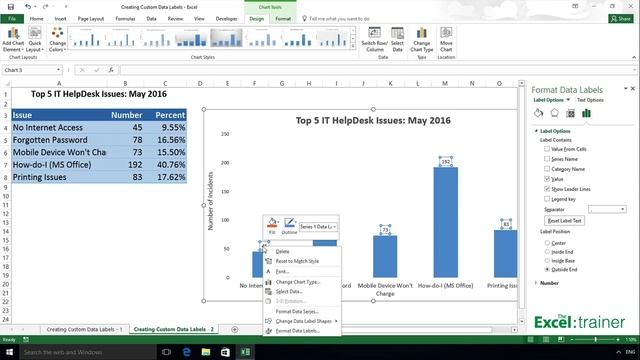
Task: Open the Name Box dropdown arrow
Action: 58,70
